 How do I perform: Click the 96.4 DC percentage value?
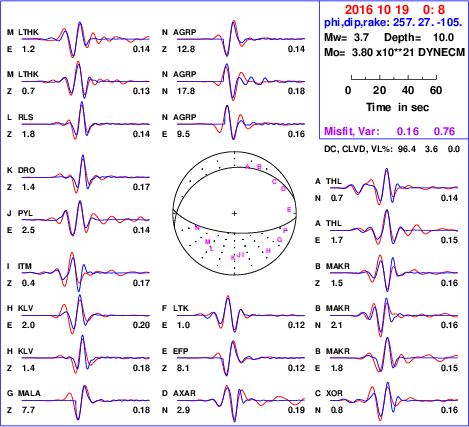point(407,149)
